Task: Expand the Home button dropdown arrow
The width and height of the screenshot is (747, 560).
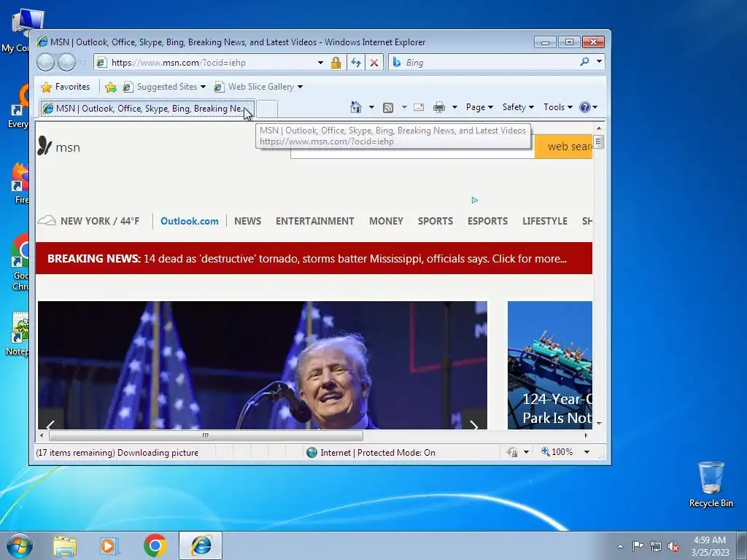Action: coord(371,107)
